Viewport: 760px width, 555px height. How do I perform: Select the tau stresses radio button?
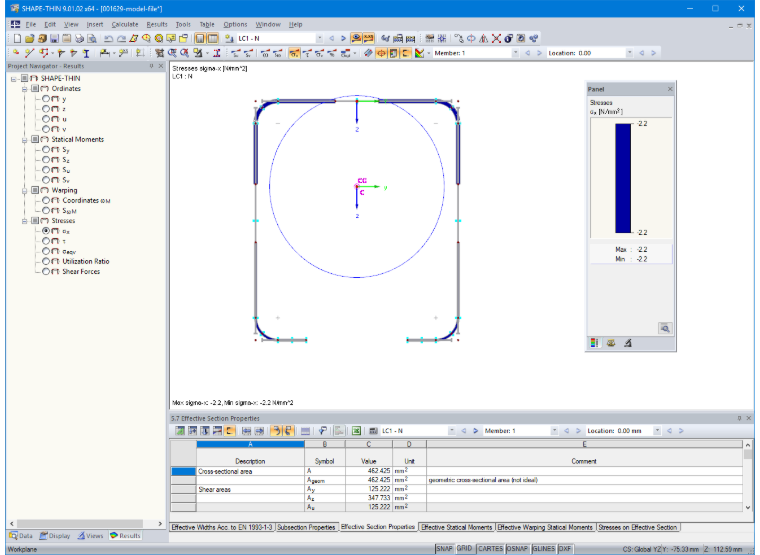click(46, 241)
